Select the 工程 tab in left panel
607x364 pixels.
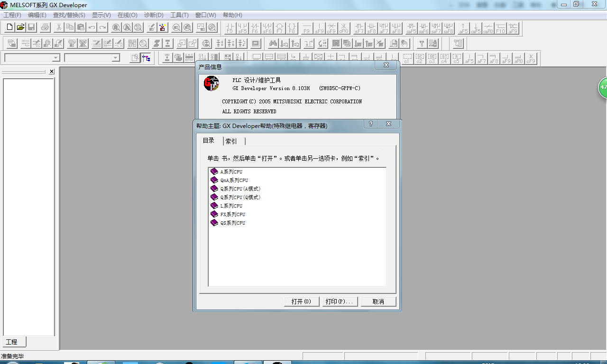12,342
